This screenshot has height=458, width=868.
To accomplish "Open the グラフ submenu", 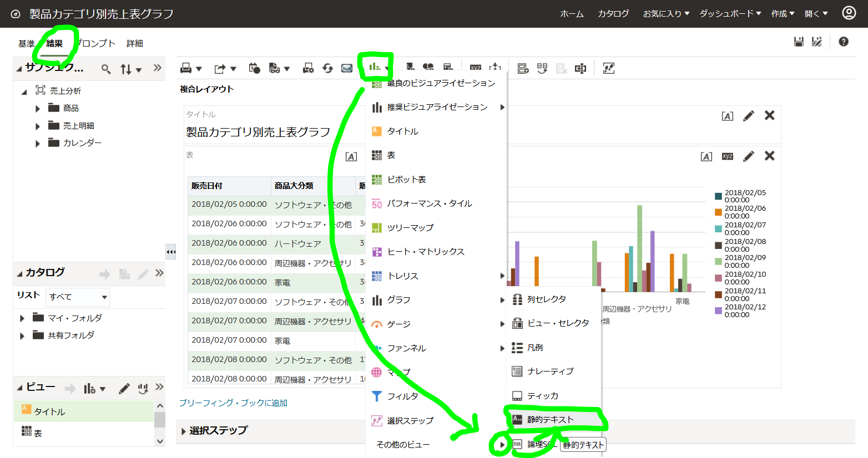I will click(436, 300).
